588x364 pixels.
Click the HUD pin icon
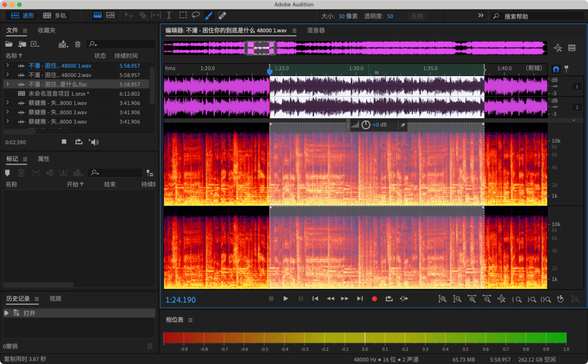[403, 125]
